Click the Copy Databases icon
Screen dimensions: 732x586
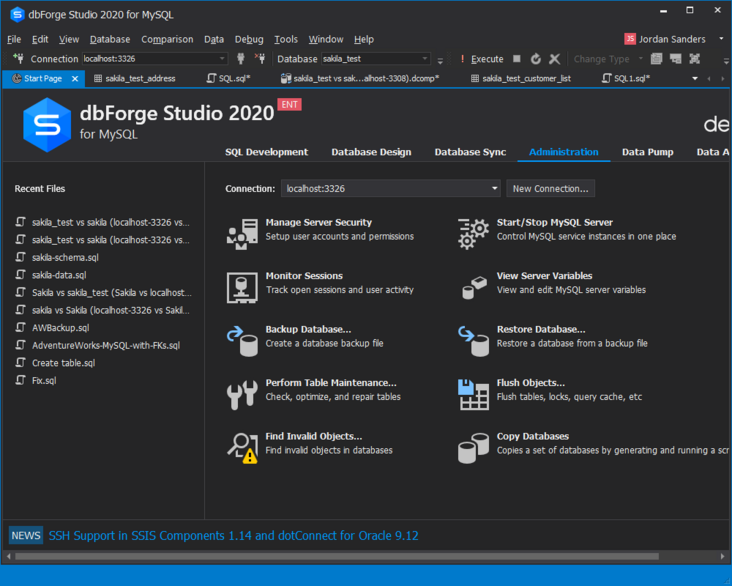[473, 447]
